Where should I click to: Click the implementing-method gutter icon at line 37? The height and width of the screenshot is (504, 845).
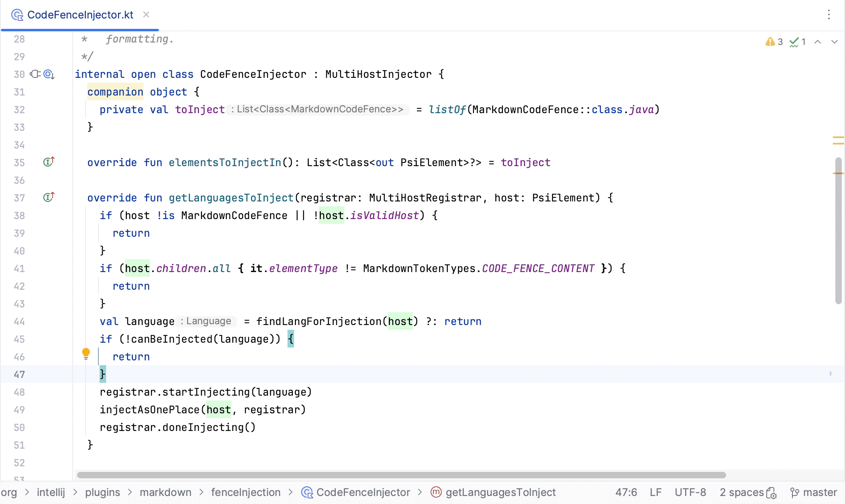tap(48, 197)
